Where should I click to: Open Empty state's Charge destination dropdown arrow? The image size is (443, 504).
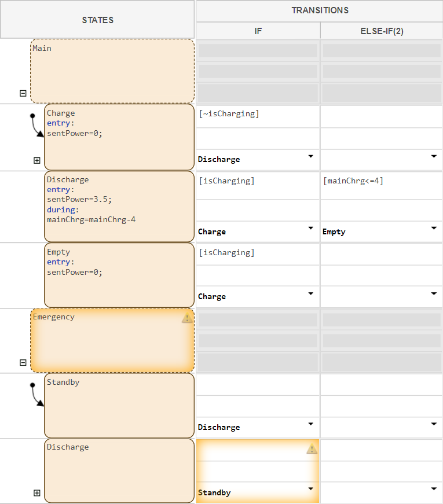tap(310, 293)
